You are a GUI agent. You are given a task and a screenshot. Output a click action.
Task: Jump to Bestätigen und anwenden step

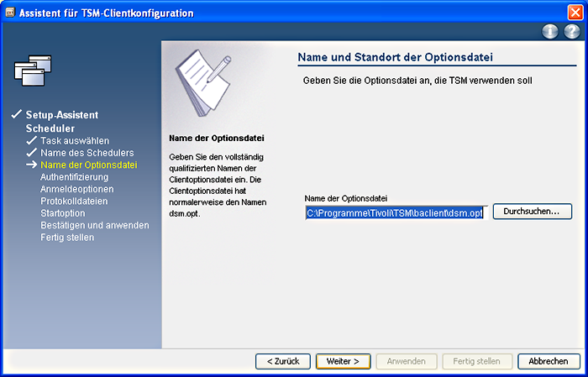coord(94,225)
